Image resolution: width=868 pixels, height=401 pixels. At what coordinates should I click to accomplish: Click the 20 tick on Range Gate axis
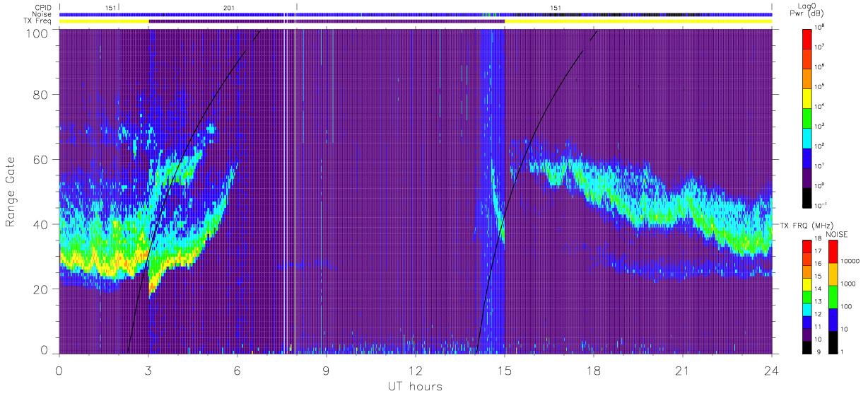41,289
